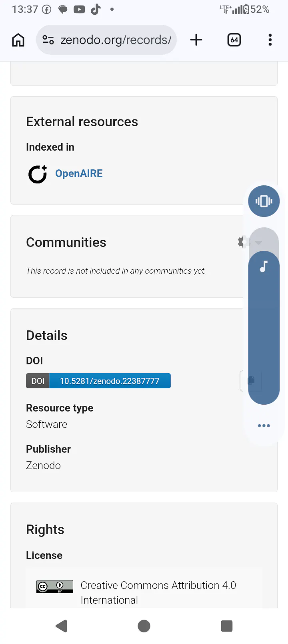Click the 'Software' resource type text
The height and width of the screenshot is (644, 288).
click(46, 424)
